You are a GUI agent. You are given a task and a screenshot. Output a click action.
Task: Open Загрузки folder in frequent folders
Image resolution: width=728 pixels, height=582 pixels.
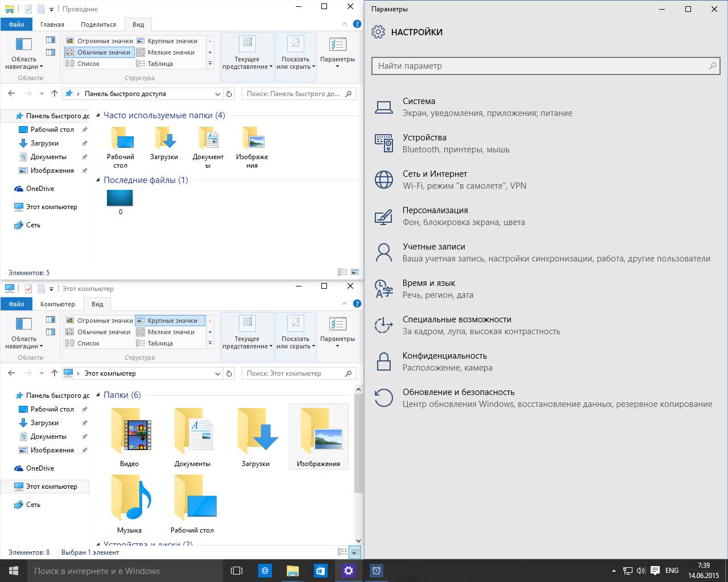[x=164, y=144]
